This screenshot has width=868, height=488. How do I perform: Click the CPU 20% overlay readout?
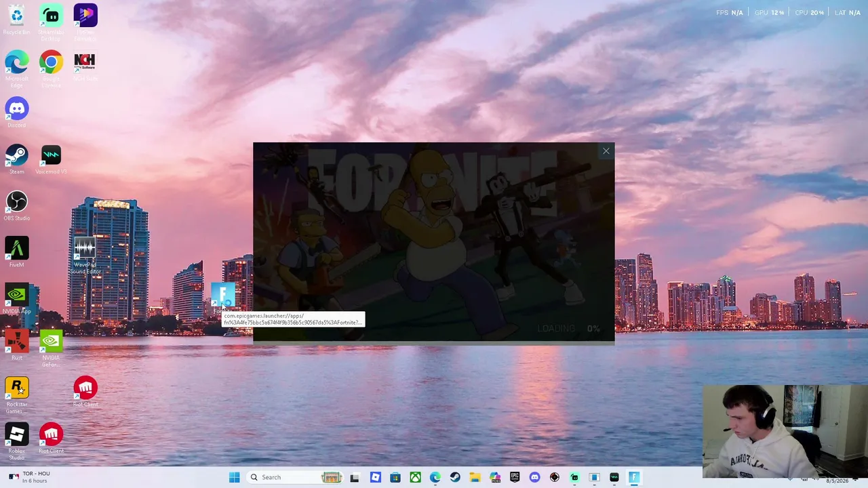point(809,12)
